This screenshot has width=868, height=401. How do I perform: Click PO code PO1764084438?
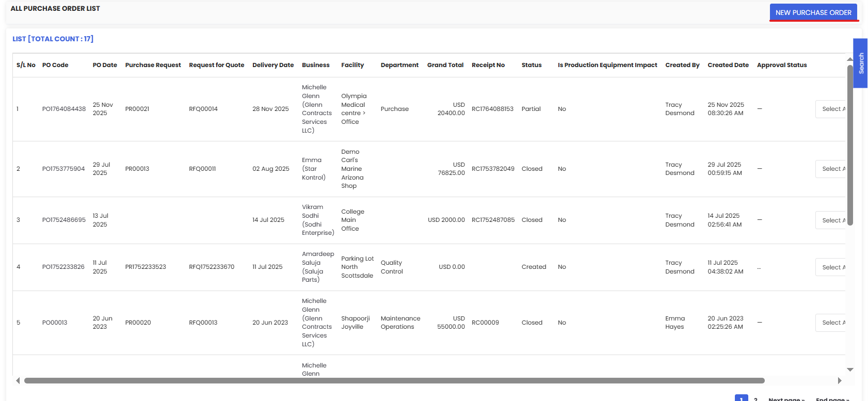tap(64, 109)
